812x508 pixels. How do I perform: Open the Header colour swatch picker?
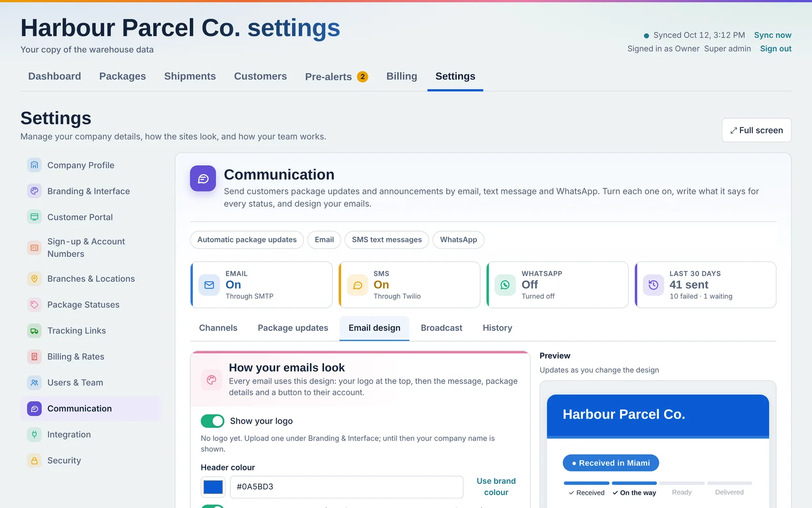[x=213, y=487]
